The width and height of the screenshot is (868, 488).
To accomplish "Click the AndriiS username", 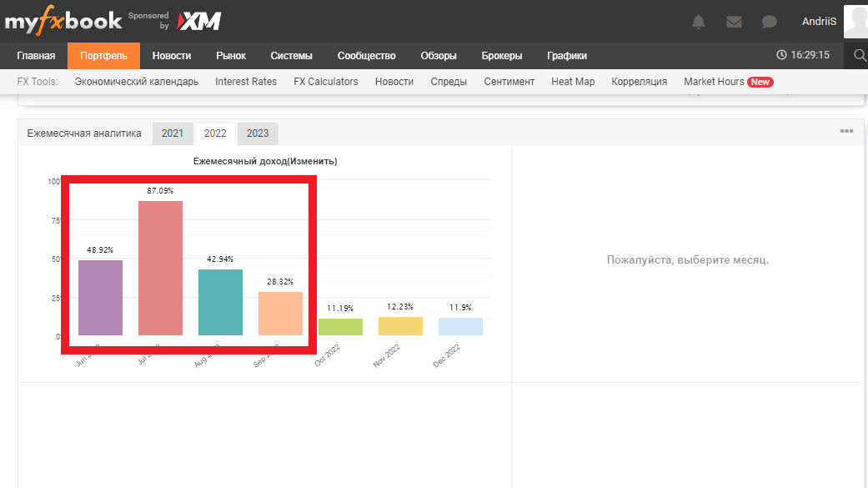I will 820,22.
